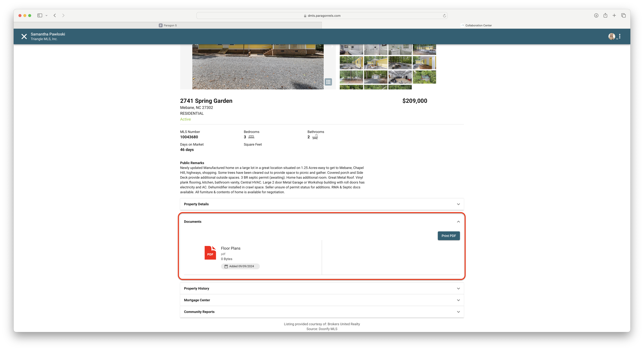Click the Source: Doorify MLS text
This screenshot has height=350, width=644.
pos(322,329)
